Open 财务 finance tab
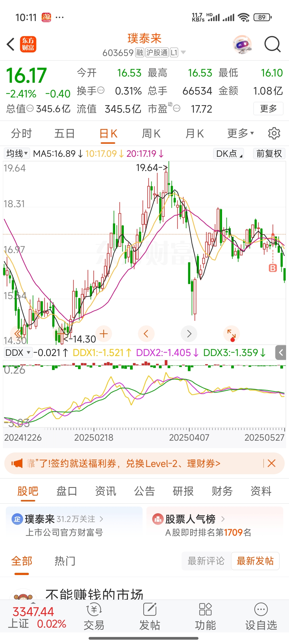 (222, 491)
